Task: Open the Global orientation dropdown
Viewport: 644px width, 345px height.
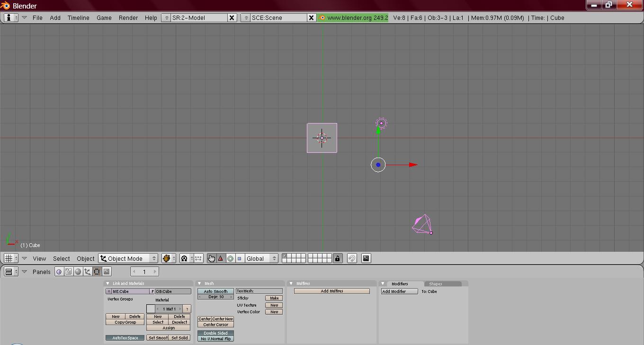Action: click(261, 258)
